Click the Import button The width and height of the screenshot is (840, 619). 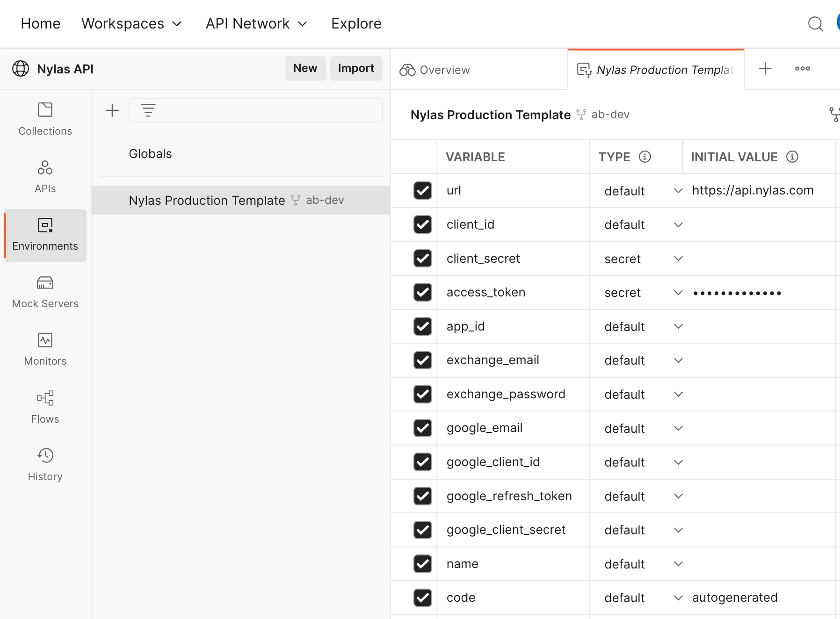tap(356, 68)
